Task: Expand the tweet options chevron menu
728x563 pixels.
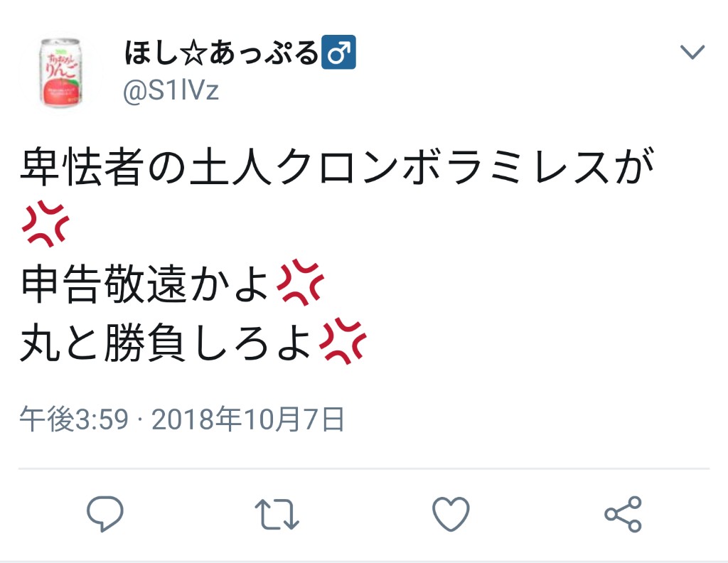Action: (x=692, y=52)
